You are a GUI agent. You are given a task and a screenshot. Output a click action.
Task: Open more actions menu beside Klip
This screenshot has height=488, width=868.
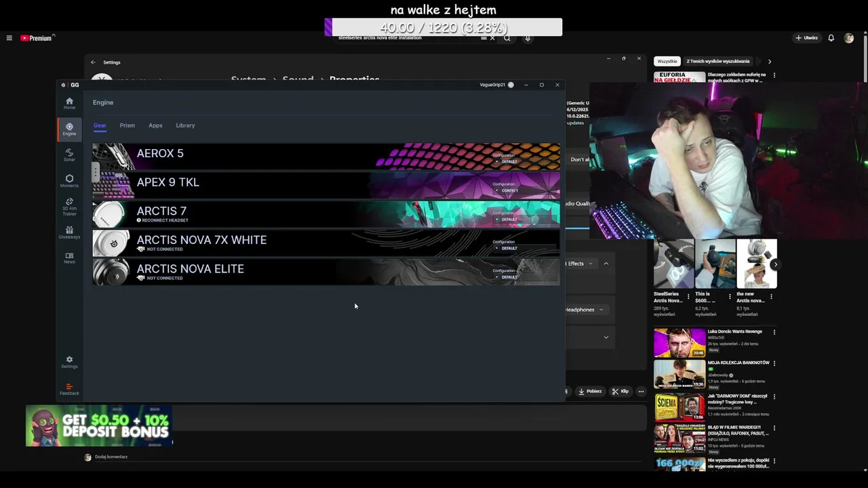641,391
